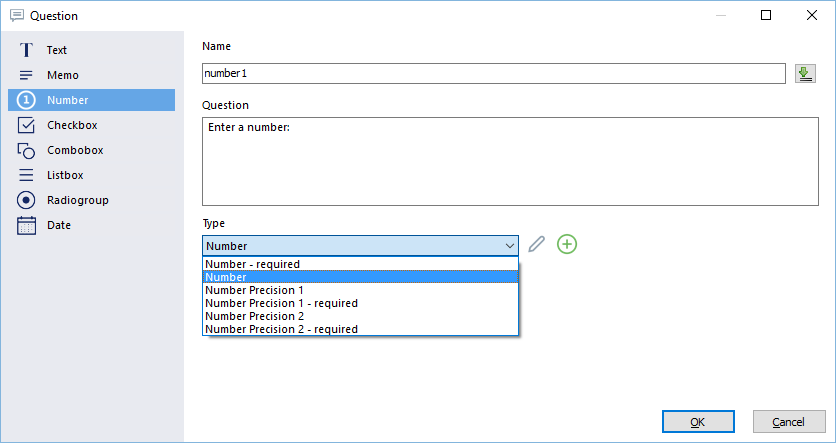Pick the Date calendar icon
Viewport: 836px width, 443px height.
(26, 225)
